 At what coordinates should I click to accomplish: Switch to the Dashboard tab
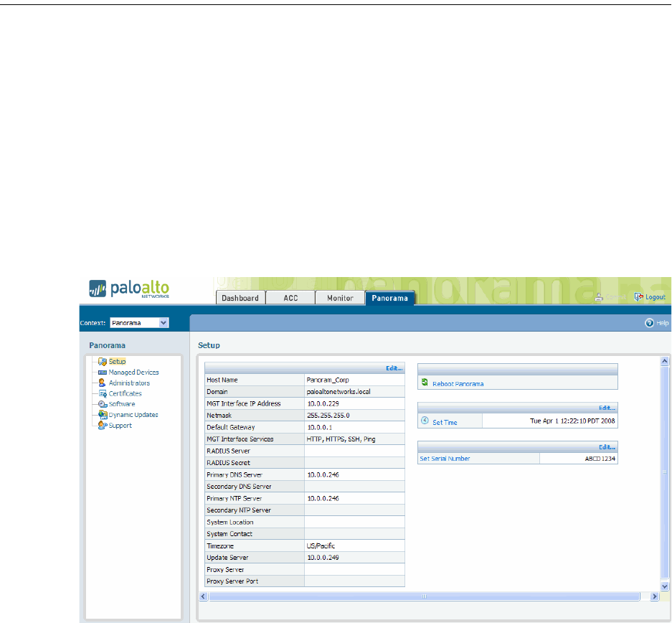tap(240, 298)
